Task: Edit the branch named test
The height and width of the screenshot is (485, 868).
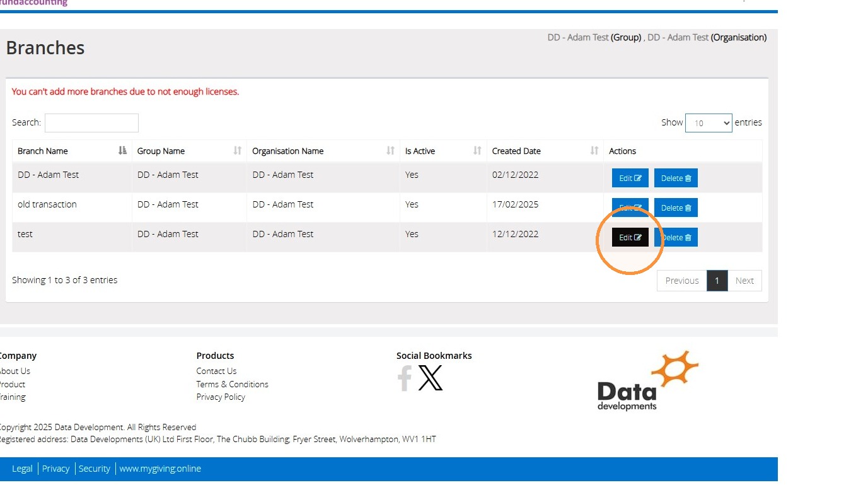Action: 630,237
